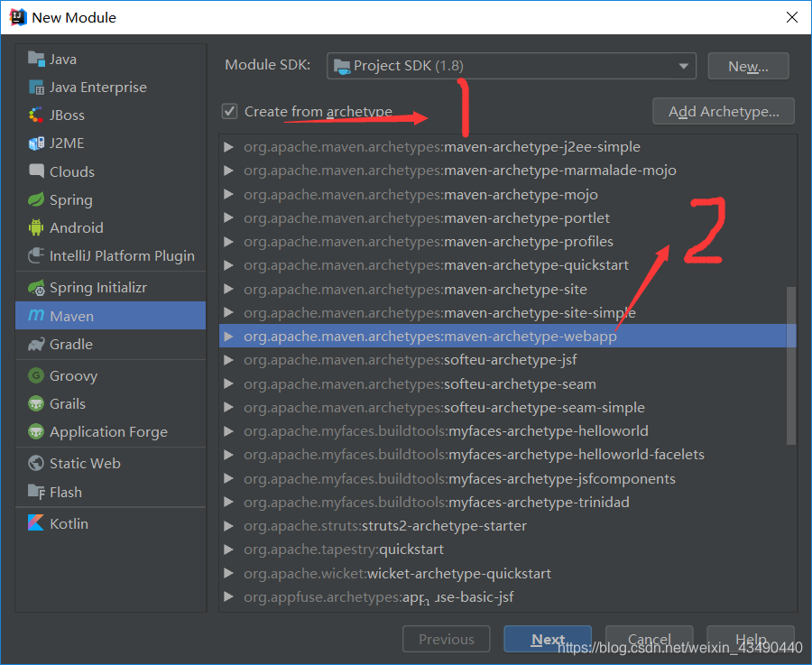Click the Groovy G icon
812x665 pixels.
pos(36,375)
